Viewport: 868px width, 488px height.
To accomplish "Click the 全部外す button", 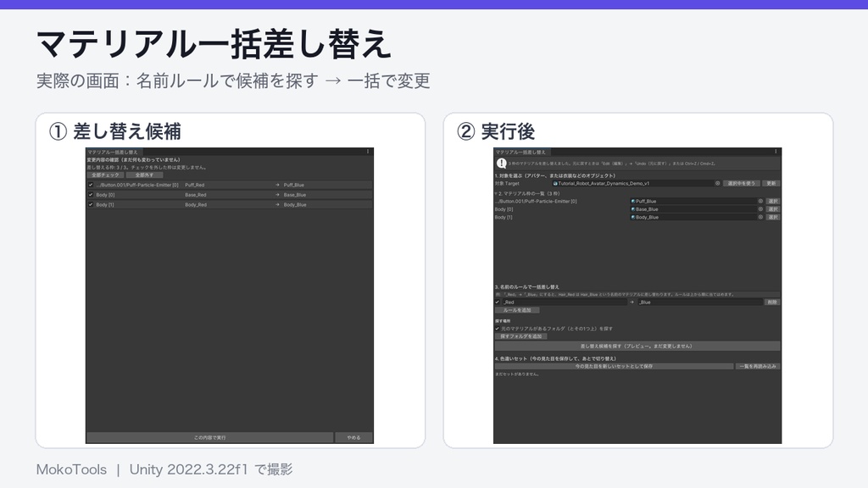I will (x=144, y=175).
